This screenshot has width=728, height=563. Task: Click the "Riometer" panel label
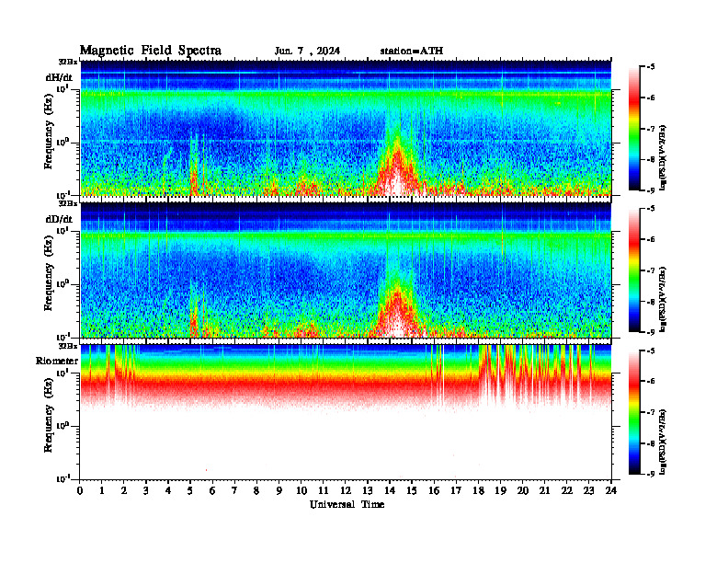click(x=57, y=361)
